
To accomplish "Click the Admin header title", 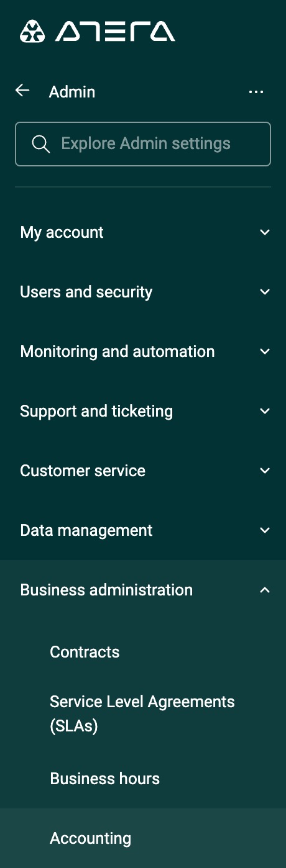I will 72,92.
